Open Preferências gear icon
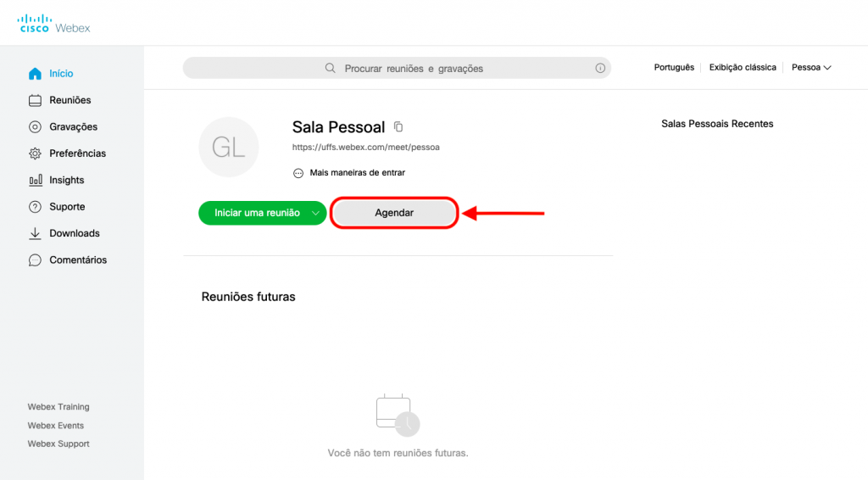 (35, 153)
